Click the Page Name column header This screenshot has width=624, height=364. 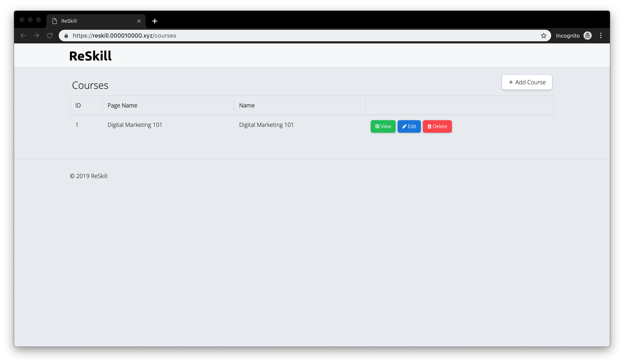[122, 105]
